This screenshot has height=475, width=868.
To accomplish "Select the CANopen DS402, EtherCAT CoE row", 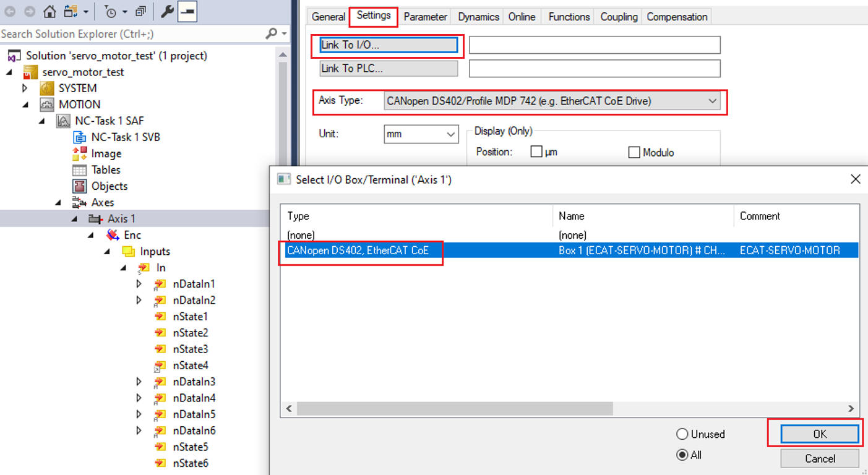I will point(358,250).
